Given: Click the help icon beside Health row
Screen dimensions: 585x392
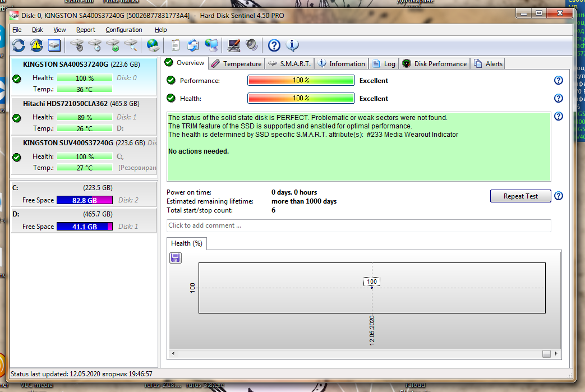Looking at the screenshot, I should pyautogui.click(x=559, y=98).
